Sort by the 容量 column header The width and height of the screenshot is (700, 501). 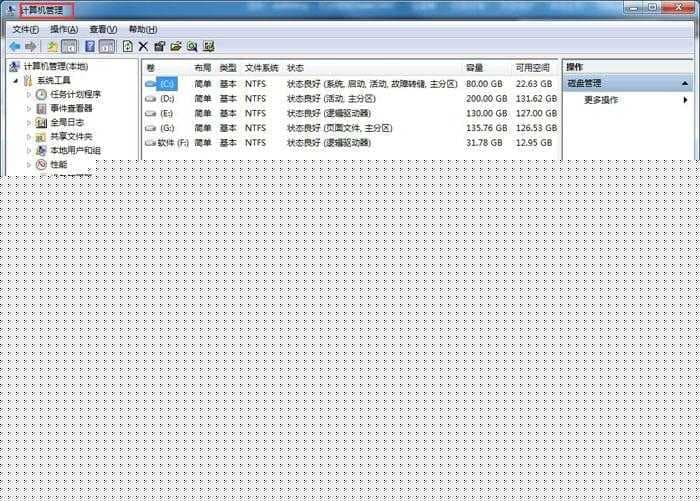coord(475,67)
